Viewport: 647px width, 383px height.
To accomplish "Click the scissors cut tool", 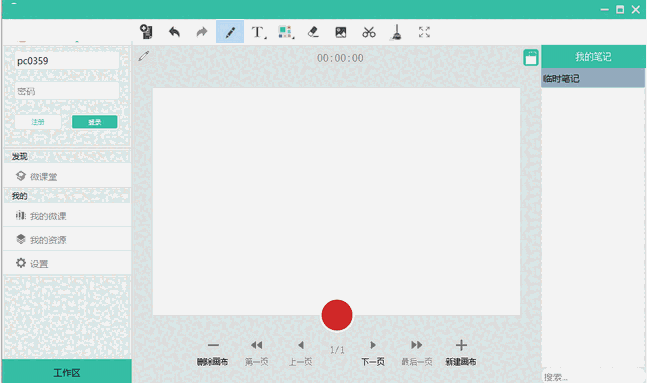I will click(369, 32).
